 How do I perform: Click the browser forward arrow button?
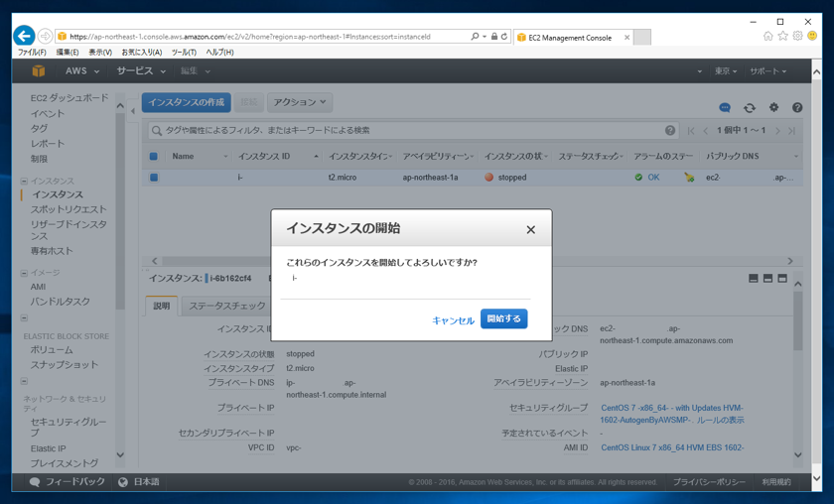[46, 36]
